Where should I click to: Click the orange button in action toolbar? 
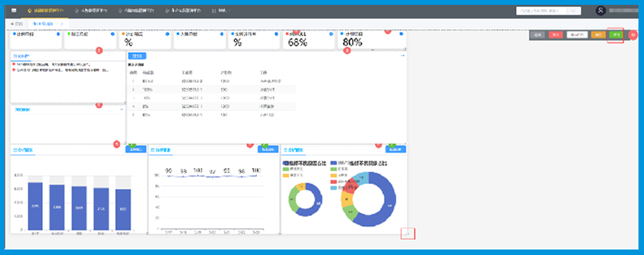pos(598,35)
